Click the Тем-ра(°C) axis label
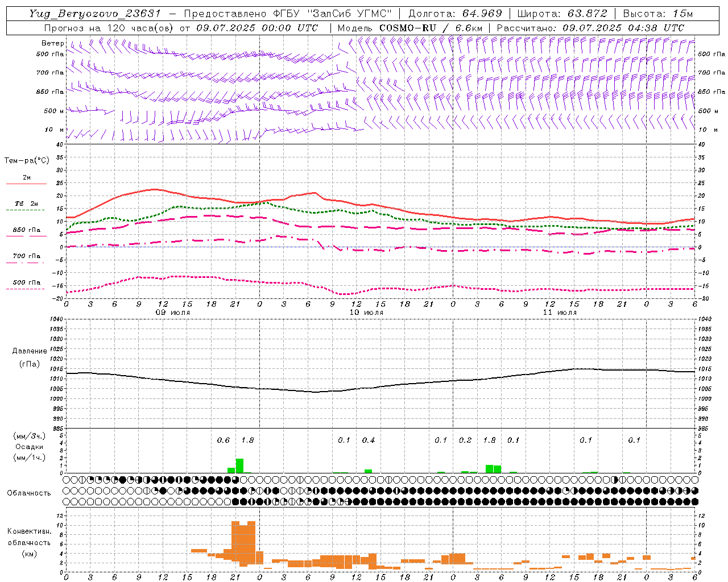The width and height of the screenshot is (728, 582). pos(27,161)
